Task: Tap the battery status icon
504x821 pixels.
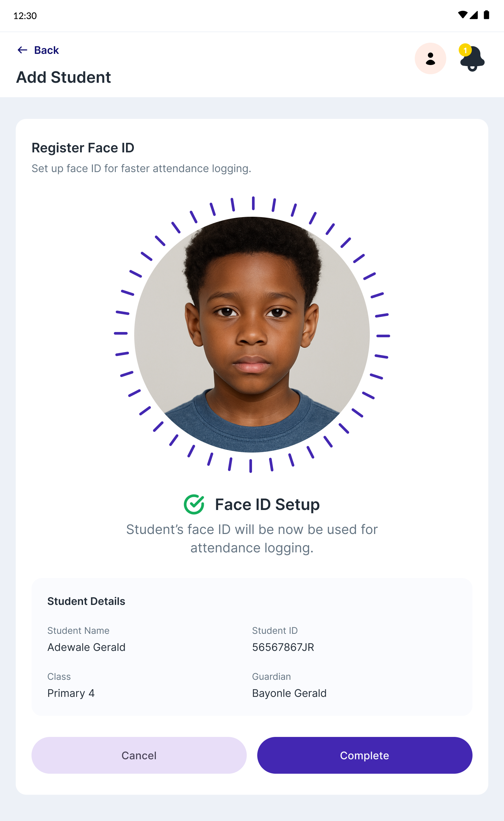Action: (486, 15)
